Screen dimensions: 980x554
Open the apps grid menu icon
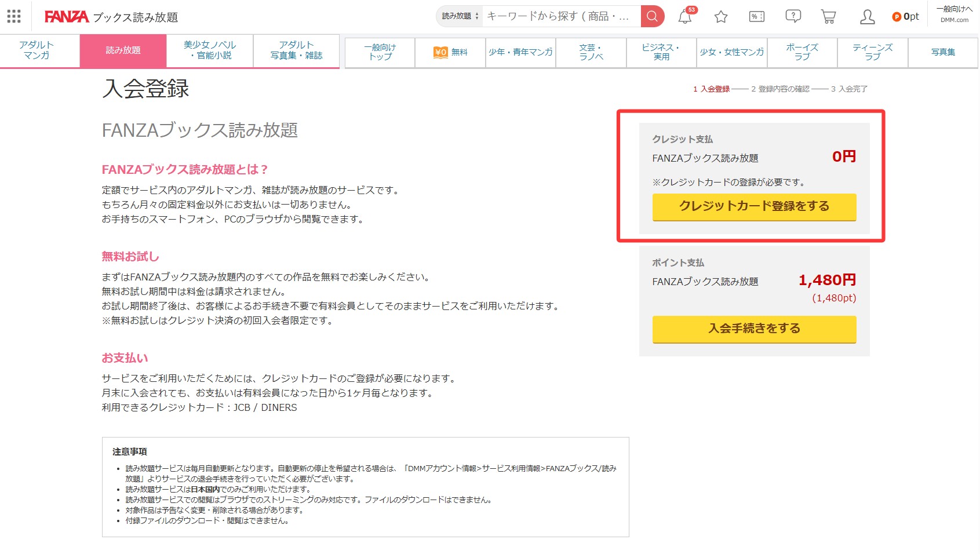tap(14, 16)
